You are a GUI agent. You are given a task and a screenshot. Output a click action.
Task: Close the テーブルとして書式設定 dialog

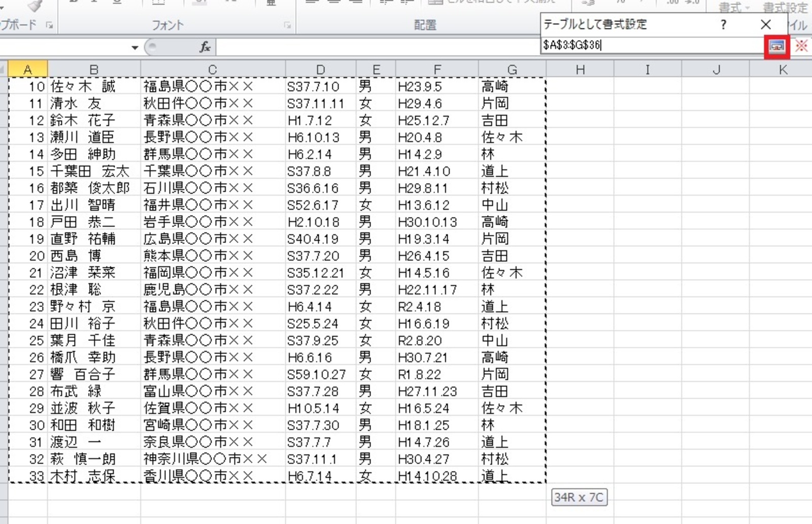(766, 24)
